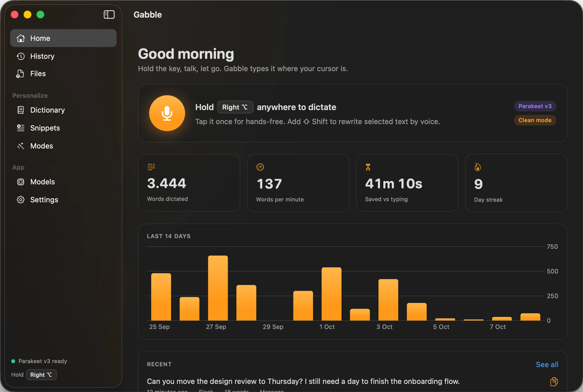The width and height of the screenshot is (583, 392).
Task: Copy the recent design review transcript
Action: click(554, 382)
